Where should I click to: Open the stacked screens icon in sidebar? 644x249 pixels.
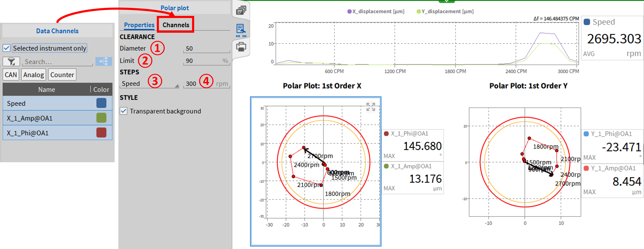pos(241,11)
